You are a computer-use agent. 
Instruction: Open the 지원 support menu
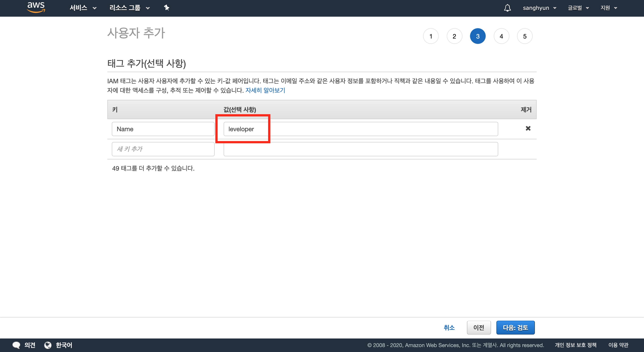pos(608,8)
